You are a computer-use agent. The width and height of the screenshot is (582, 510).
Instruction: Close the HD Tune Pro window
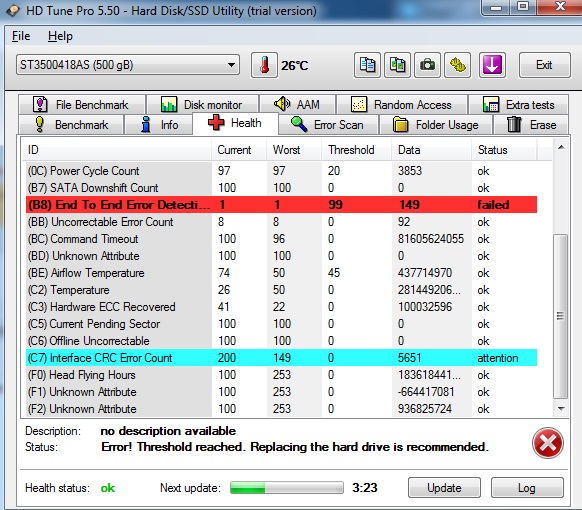[559, 7]
